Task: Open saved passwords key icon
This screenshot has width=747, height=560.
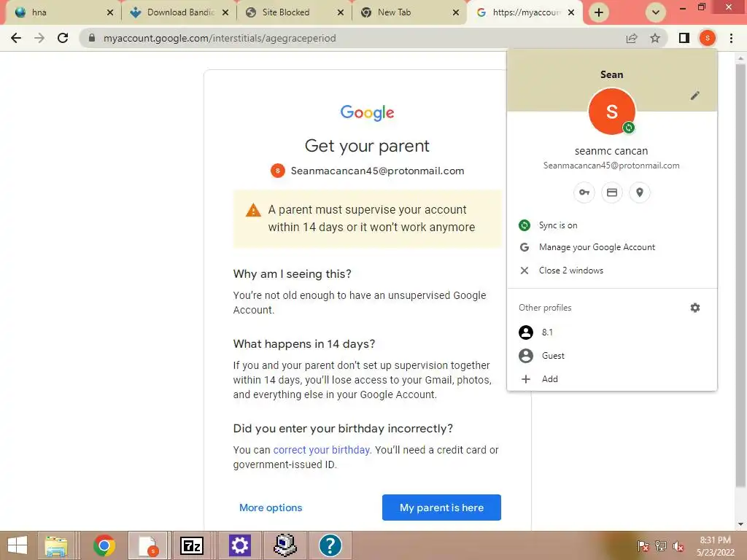Action: (584, 192)
